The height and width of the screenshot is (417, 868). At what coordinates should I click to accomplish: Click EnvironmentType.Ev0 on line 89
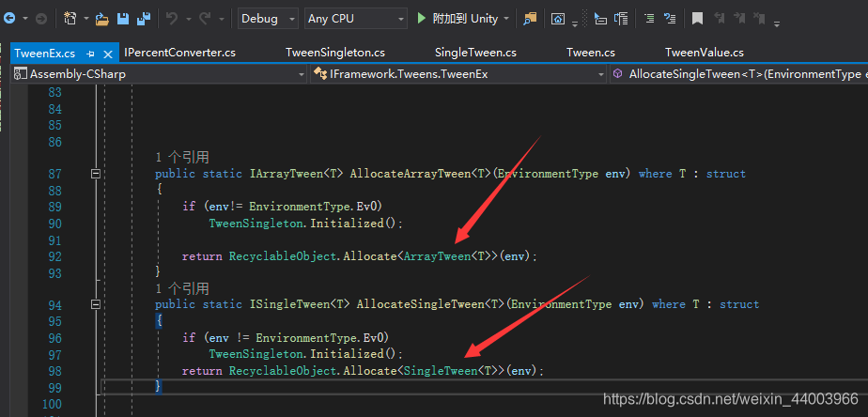[x=313, y=207]
